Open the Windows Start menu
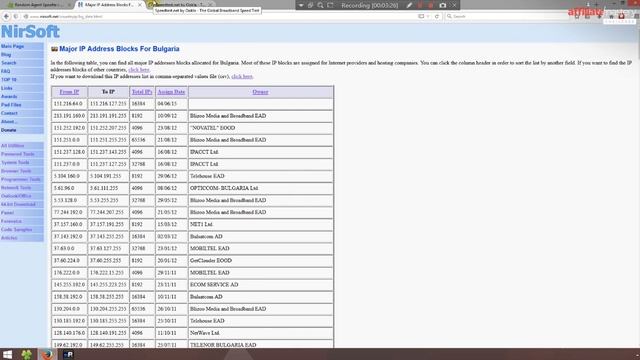 [7, 354]
